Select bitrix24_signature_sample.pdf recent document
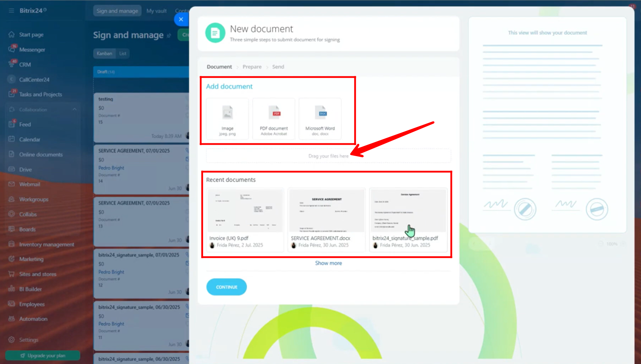641x364 pixels. click(x=408, y=220)
